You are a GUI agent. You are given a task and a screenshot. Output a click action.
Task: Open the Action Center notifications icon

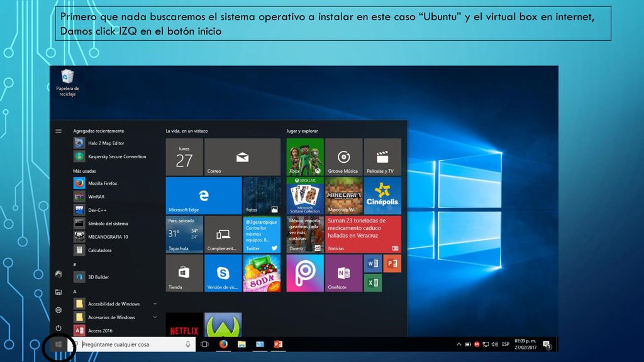(547, 345)
